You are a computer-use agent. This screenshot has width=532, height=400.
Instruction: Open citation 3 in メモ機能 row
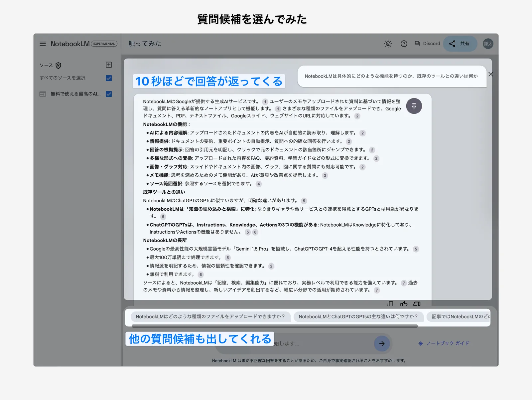[x=325, y=175]
